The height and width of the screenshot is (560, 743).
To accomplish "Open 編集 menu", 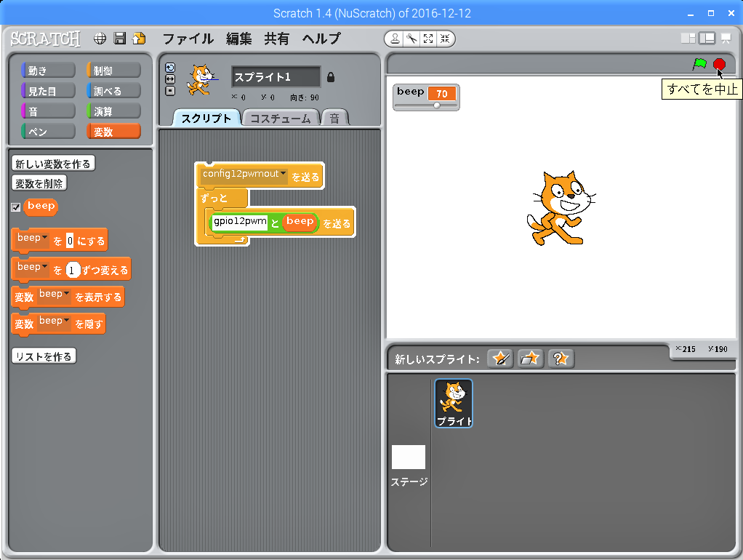I will (238, 39).
